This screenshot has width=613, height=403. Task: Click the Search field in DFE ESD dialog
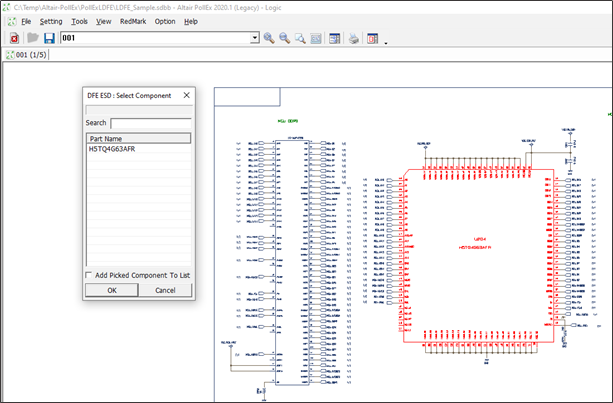point(150,123)
